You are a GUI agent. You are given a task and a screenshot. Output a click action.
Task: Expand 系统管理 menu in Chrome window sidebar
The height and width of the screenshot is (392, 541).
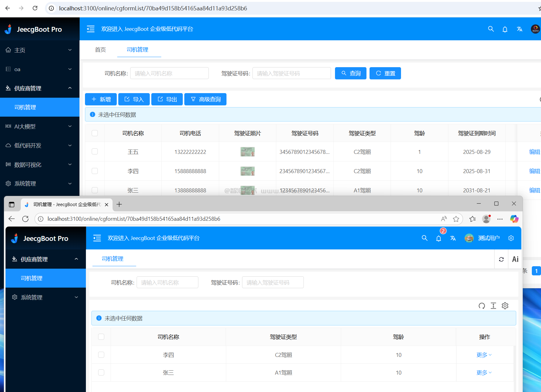pos(40,183)
